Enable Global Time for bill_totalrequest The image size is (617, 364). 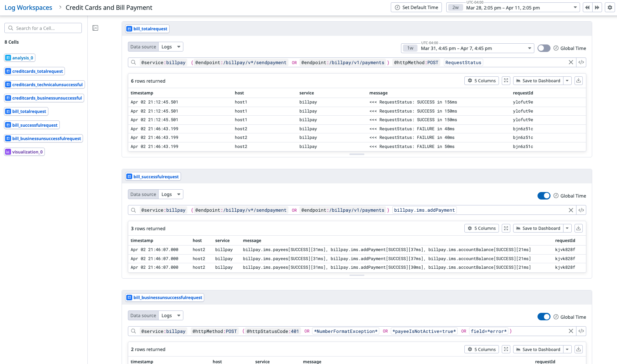[544, 48]
